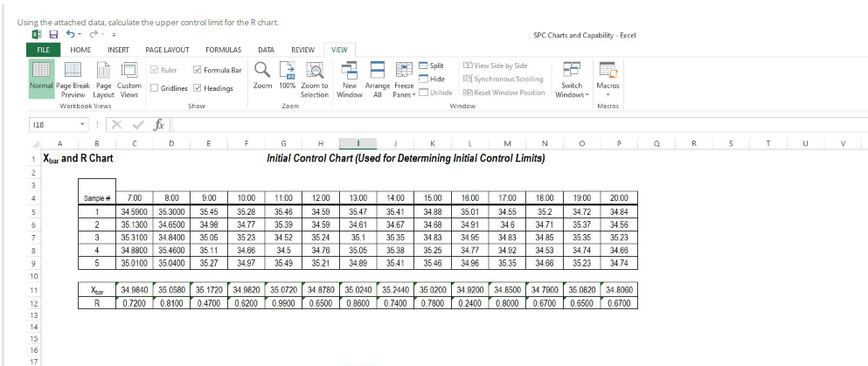Select Normal workbook view
868x366 pixels.
click(41, 79)
